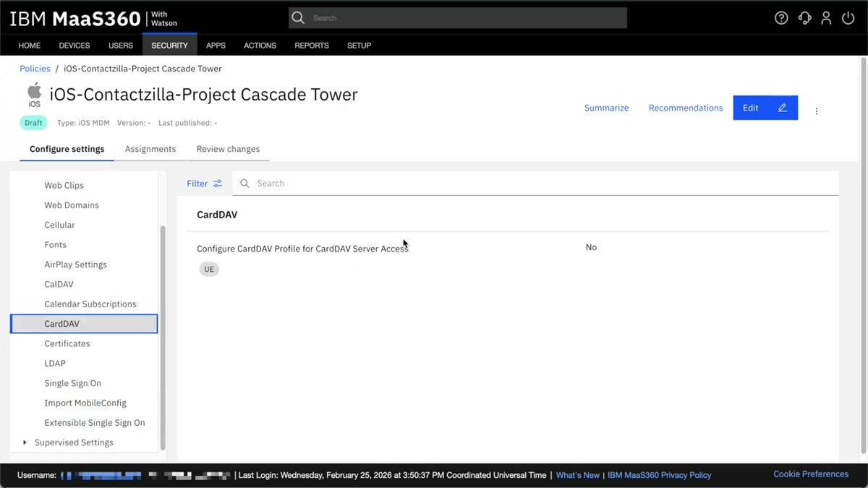Open Cookie Preferences
868x488 pixels.
coord(811,474)
